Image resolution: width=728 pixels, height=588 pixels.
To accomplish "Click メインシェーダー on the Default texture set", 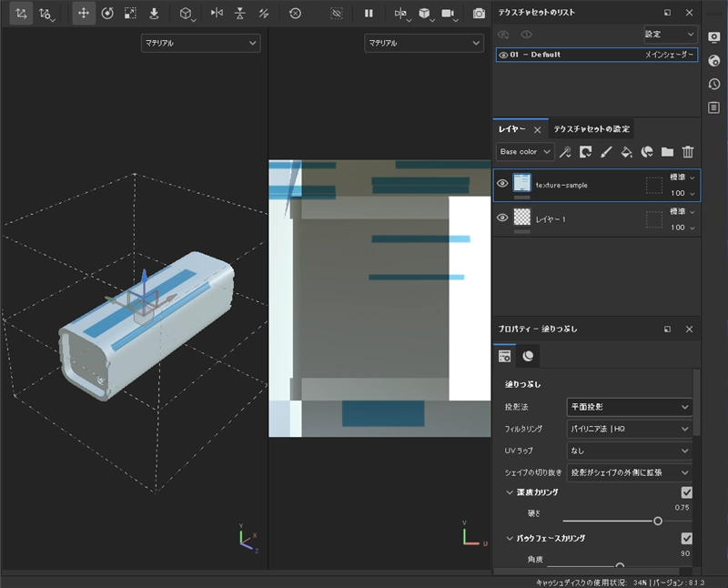I will pos(669,55).
